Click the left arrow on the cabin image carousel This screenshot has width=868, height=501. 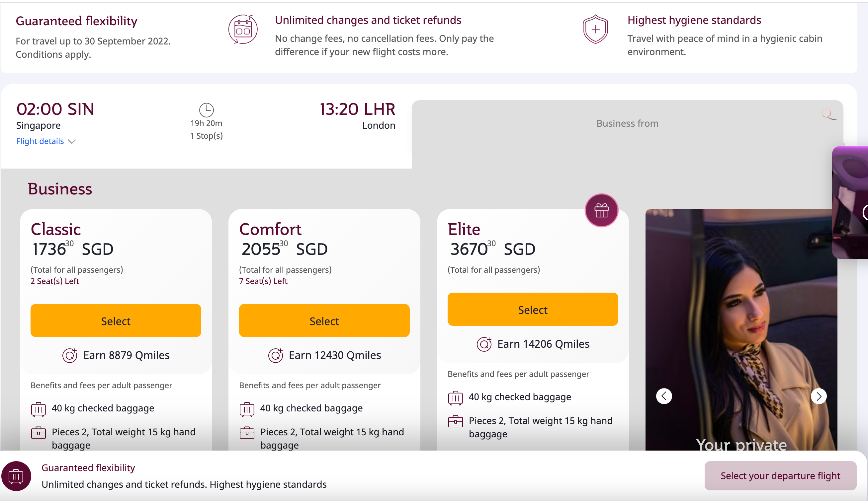click(x=664, y=396)
